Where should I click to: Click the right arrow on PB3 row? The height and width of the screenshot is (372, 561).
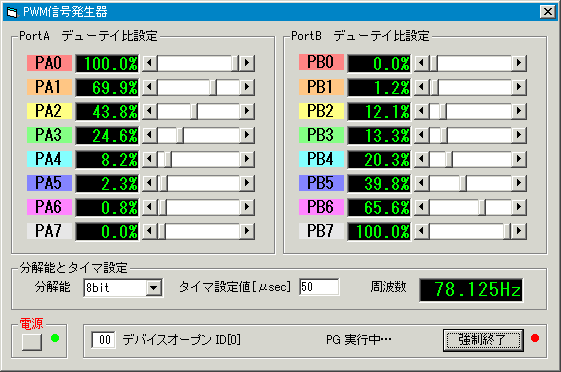(x=519, y=135)
